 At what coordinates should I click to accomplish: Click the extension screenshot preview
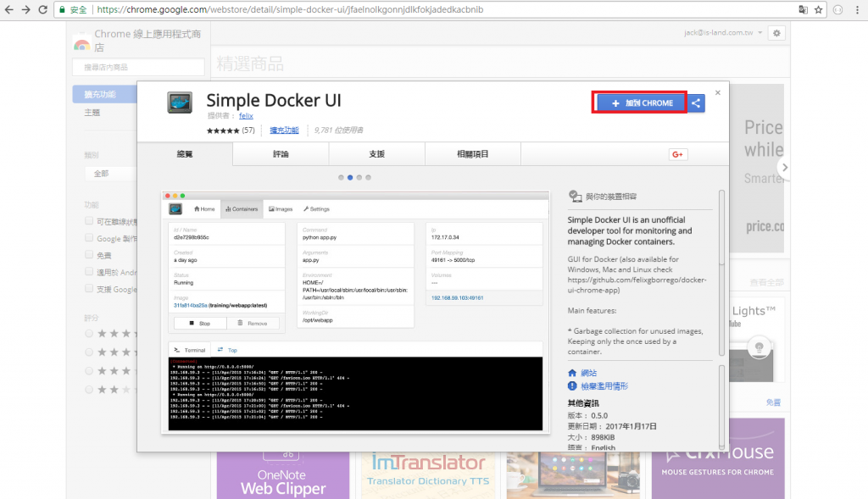pyautogui.click(x=355, y=312)
